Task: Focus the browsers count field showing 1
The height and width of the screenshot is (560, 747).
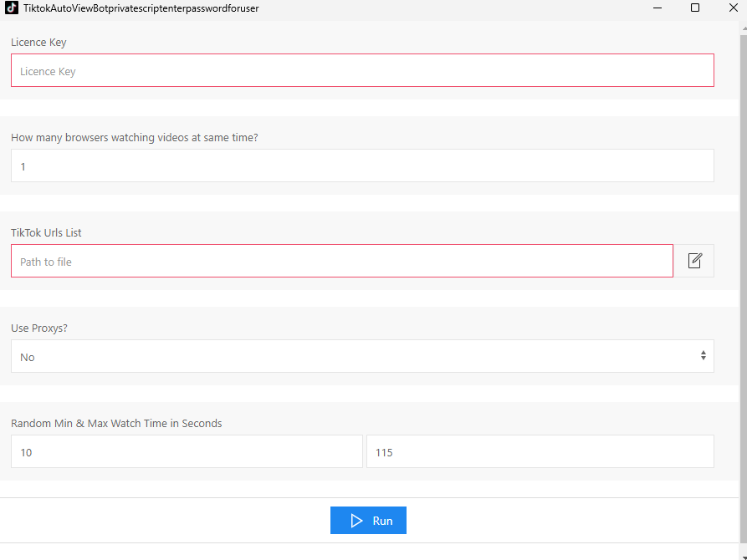Action: tap(362, 165)
